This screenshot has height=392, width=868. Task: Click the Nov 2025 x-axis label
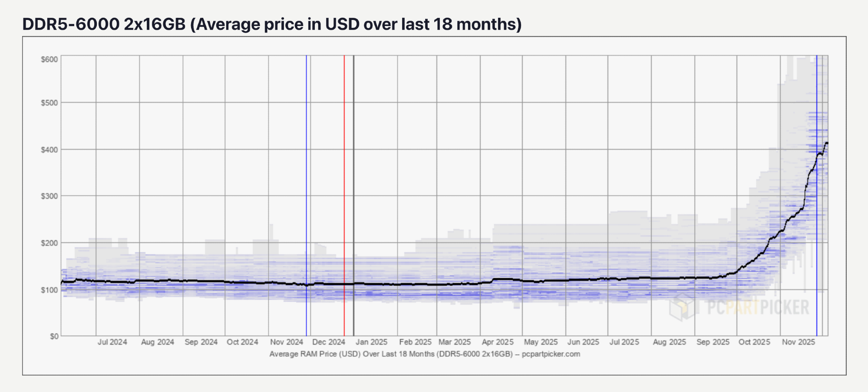coord(799,342)
